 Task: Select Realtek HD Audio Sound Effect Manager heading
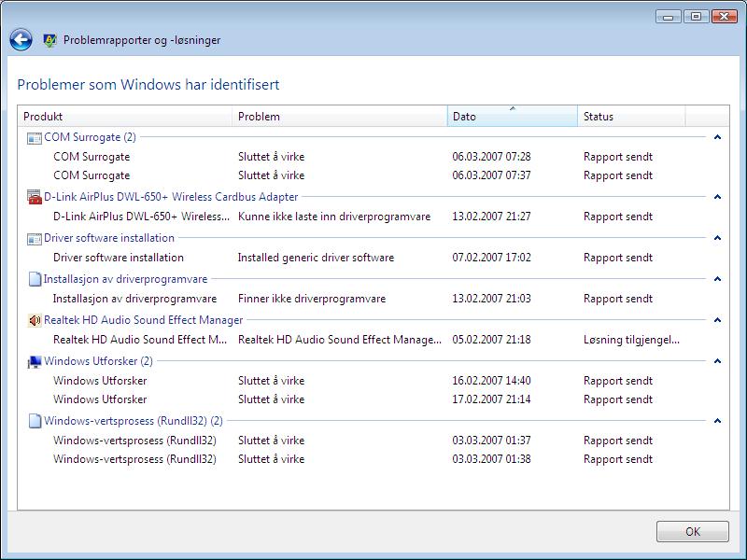pos(144,320)
